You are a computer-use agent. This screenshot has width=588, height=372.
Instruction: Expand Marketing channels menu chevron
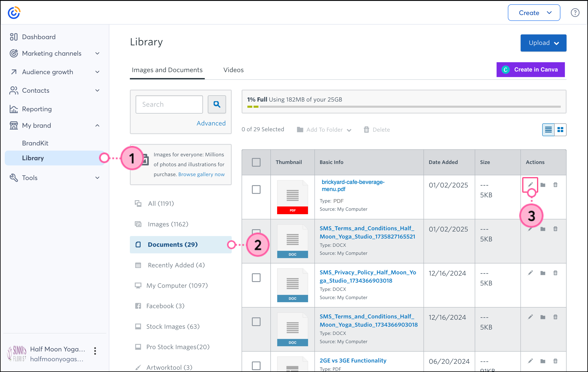(x=97, y=53)
